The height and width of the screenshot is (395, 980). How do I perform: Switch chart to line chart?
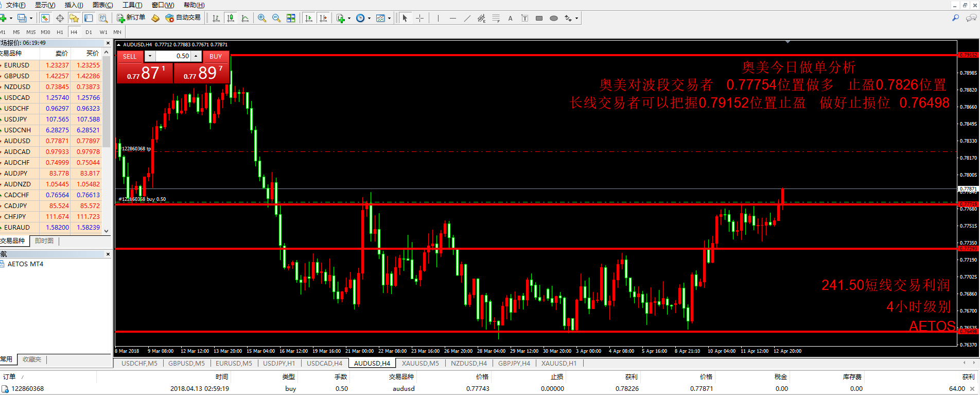click(x=245, y=18)
